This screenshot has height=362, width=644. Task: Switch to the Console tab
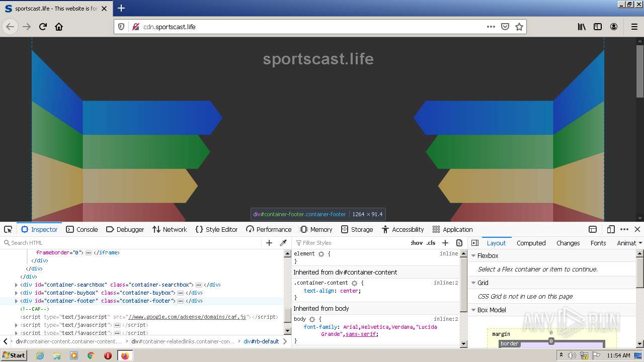click(x=82, y=229)
